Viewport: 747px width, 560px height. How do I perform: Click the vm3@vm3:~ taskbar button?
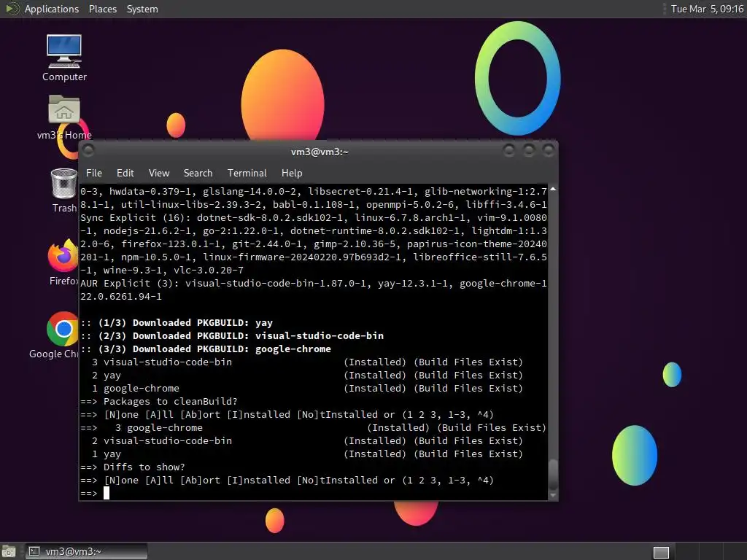pyautogui.click(x=86, y=551)
